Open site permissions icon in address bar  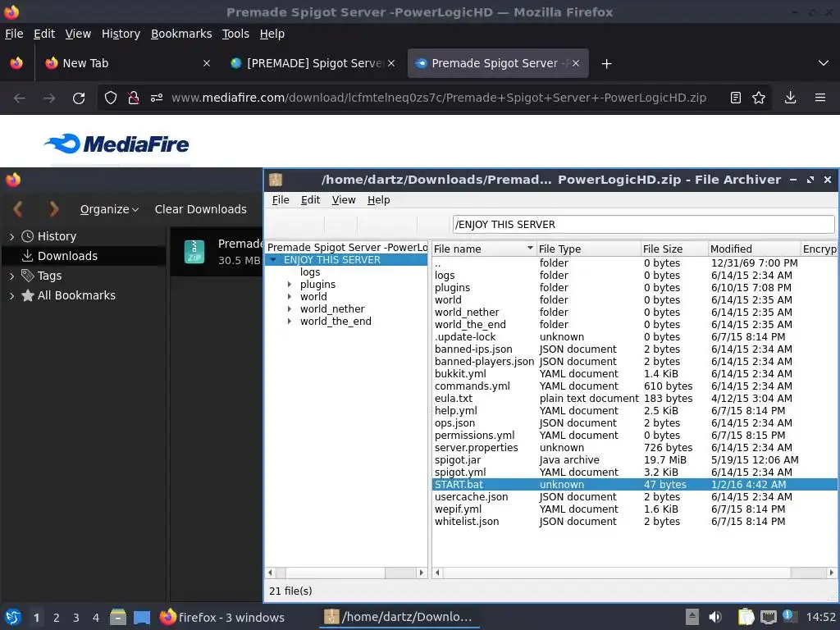tap(157, 98)
